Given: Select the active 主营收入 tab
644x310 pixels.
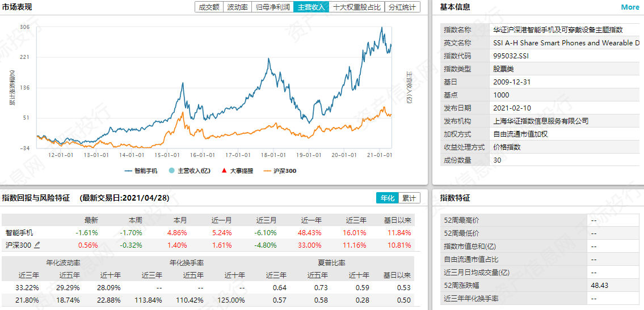Looking at the screenshot, I should click(x=312, y=7).
